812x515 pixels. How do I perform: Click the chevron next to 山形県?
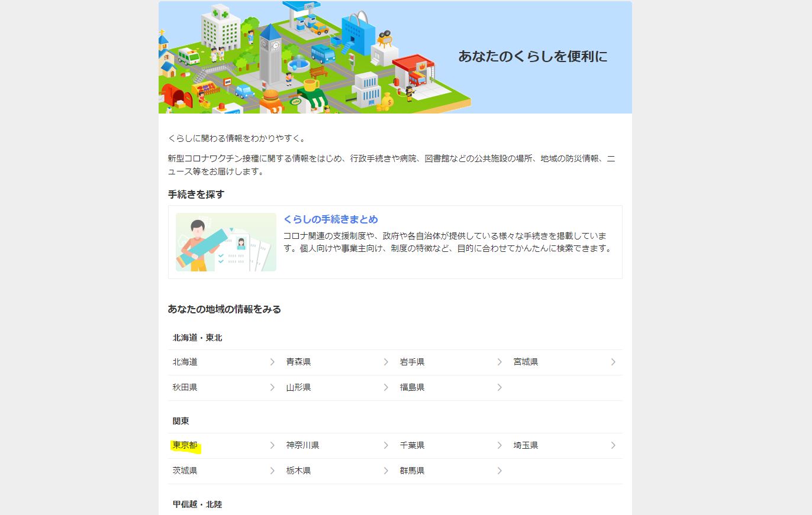click(x=386, y=387)
